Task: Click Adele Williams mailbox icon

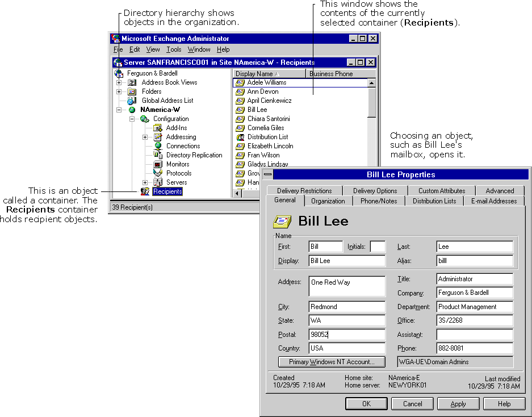Action: [x=240, y=82]
